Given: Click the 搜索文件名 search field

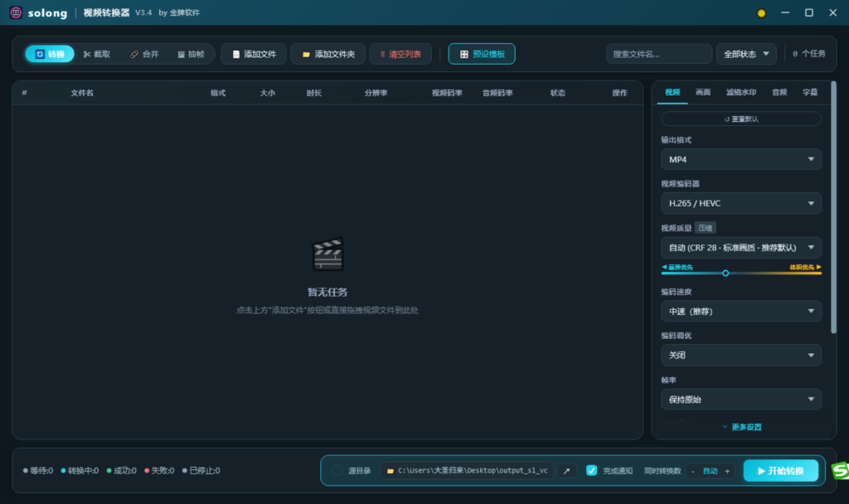Looking at the screenshot, I should pos(659,54).
